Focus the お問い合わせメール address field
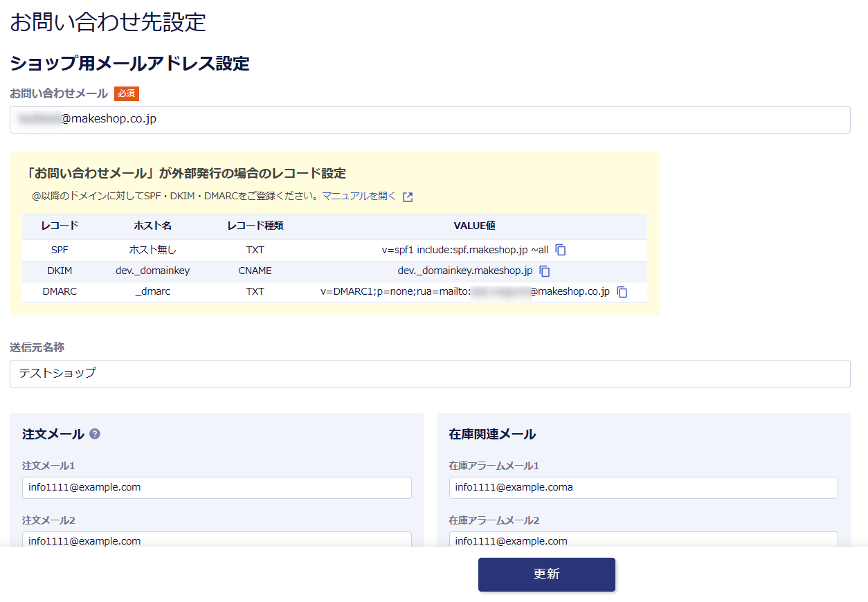The image size is (868, 602). click(x=429, y=120)
